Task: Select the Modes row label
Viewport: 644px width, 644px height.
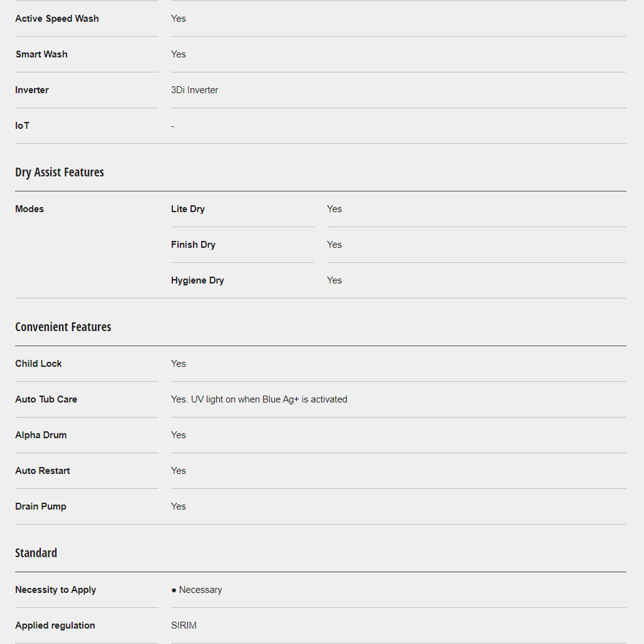Action: [30, 209]
